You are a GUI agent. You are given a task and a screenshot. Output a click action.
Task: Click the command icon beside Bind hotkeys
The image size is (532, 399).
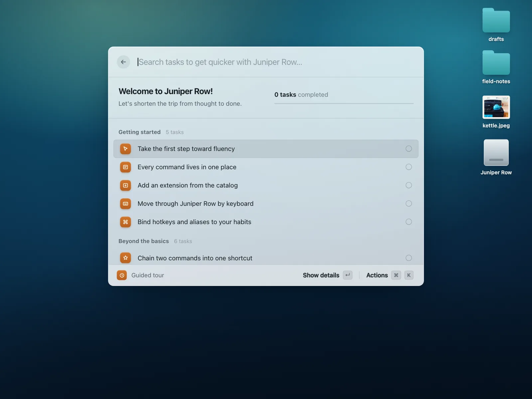(125, 222)
